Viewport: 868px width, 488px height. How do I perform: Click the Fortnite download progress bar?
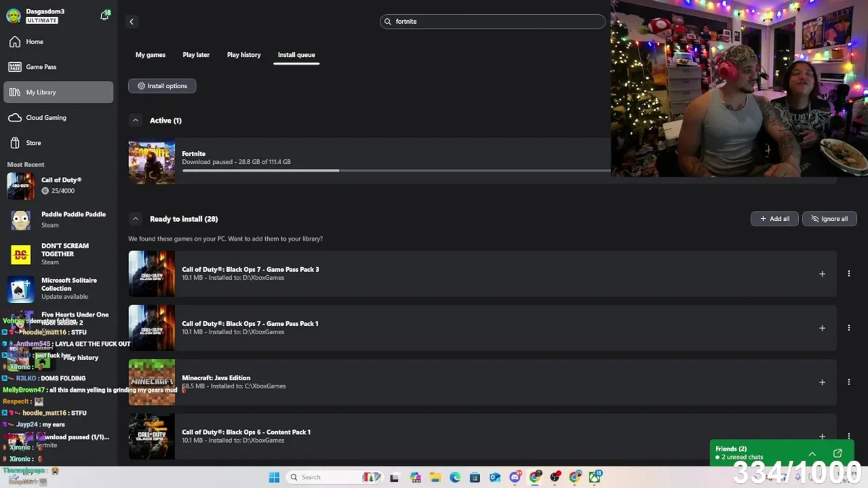[396, 171]
